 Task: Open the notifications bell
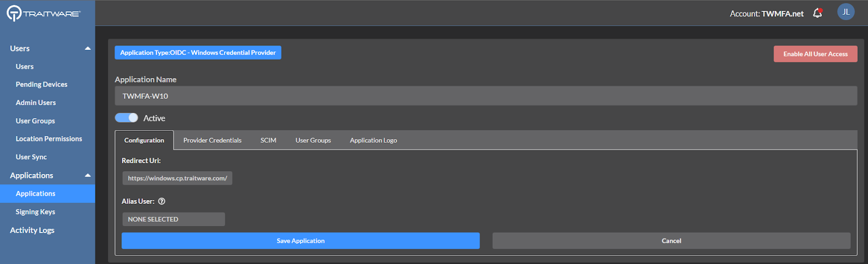coord(818,13)
